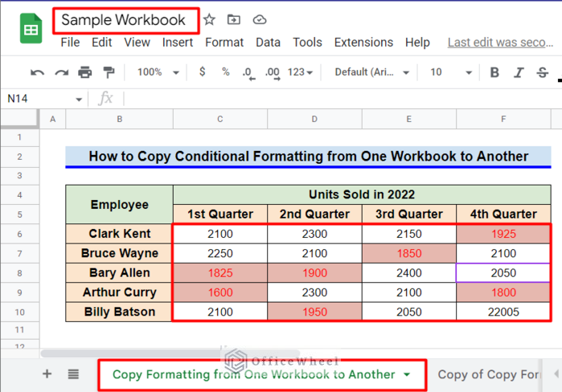Viewport: 562px width, 392px height.
Task: Click the undo arrow icon
Action: pos(37,72)
